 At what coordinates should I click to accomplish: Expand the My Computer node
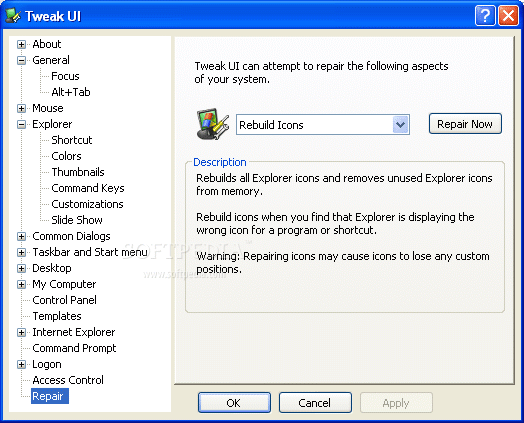click(x=21, y=284)
